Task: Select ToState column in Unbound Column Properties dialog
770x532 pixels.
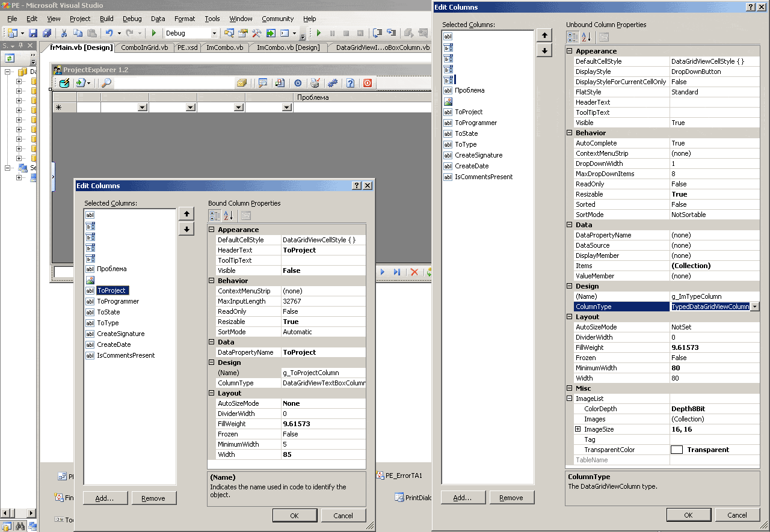Action: click(x=467, y=133)
